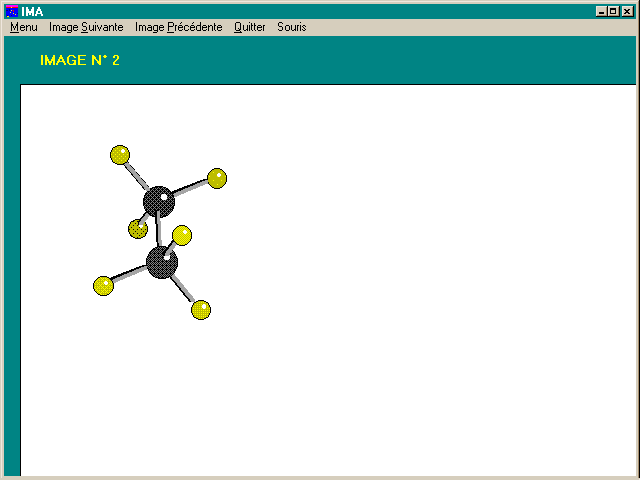Maximize the IMA window
The width and height of the screenshot is (640, 480).
(x=614, y=11)
